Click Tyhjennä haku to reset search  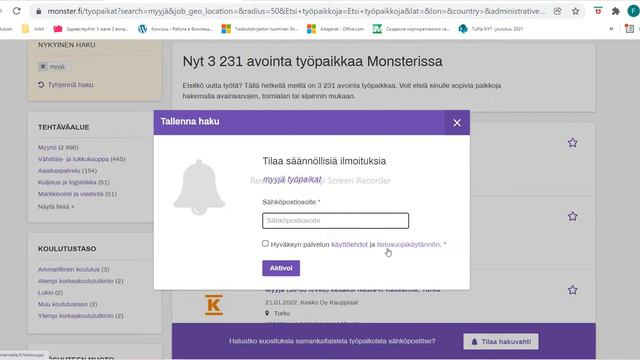point(66,85)
